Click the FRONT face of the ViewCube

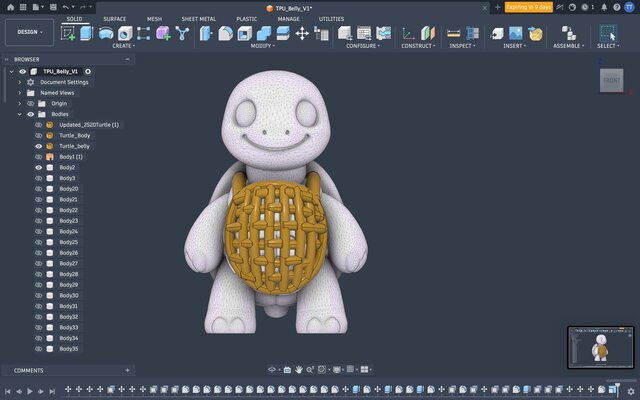611,80
